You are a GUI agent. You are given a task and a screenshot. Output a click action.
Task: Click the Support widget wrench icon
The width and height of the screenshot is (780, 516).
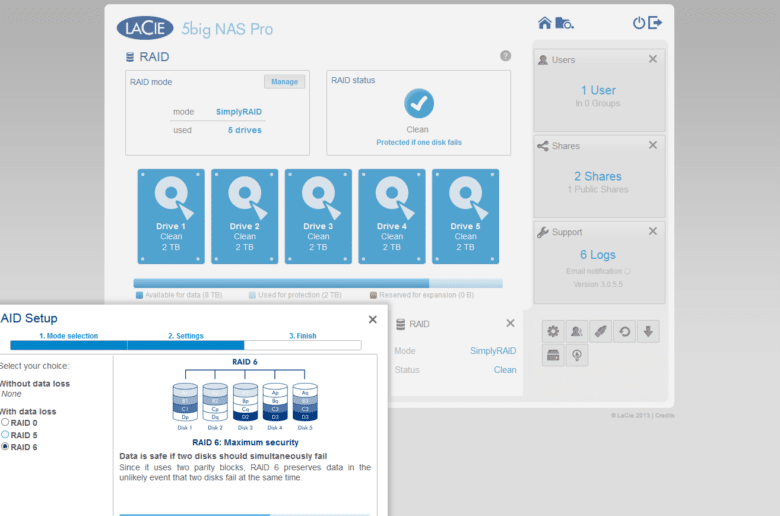[543, 232]
